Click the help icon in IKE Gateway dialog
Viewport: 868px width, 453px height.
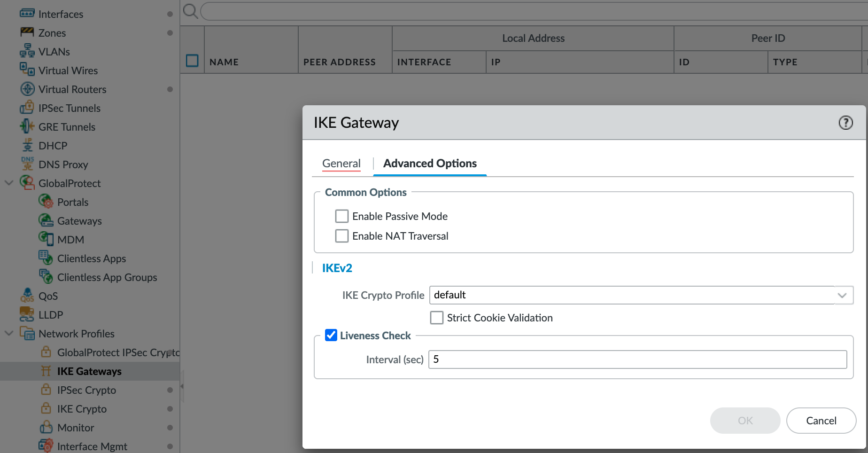point(845,123)
